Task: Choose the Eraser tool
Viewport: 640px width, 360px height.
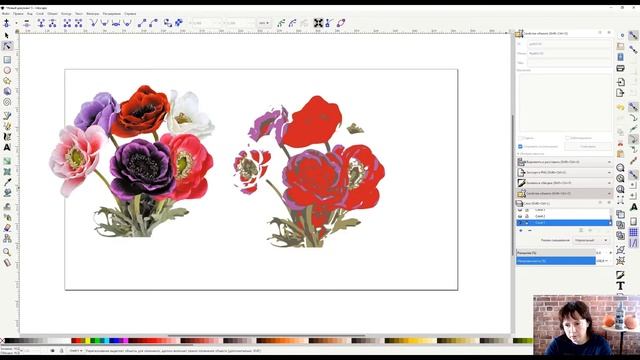Action: pyautogui.click(x=7, y=228)
